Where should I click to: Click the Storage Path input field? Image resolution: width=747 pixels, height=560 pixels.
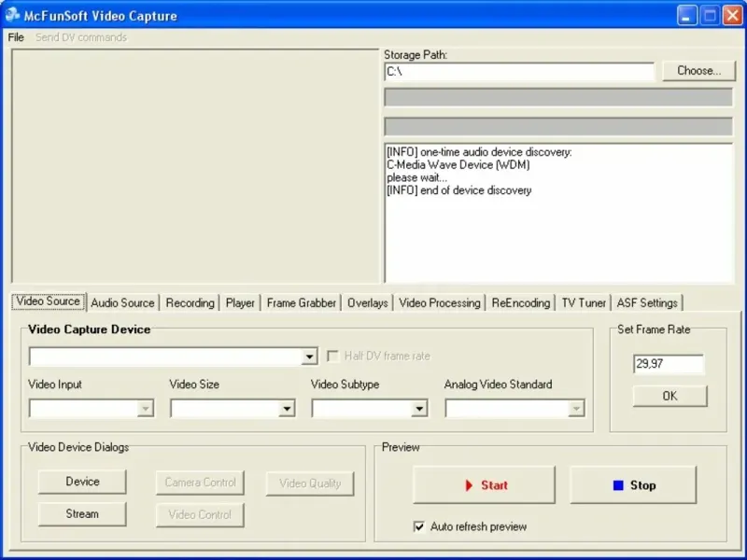click(519, 72)
